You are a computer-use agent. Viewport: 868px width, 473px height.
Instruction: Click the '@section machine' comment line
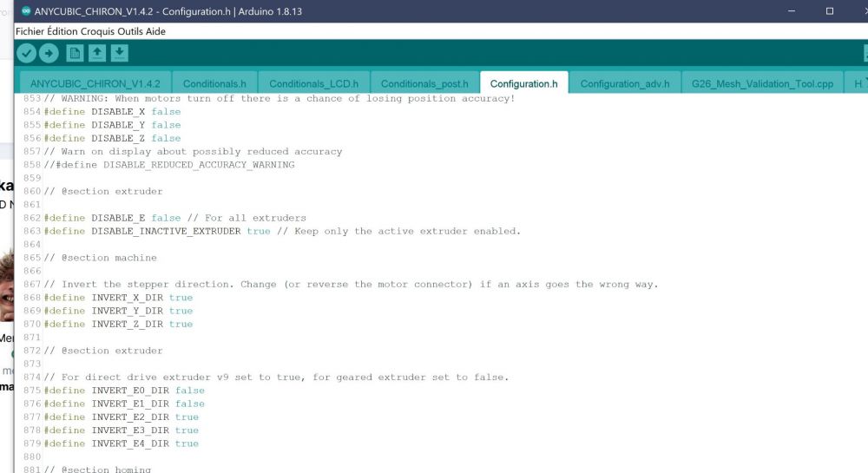point(100,258)
